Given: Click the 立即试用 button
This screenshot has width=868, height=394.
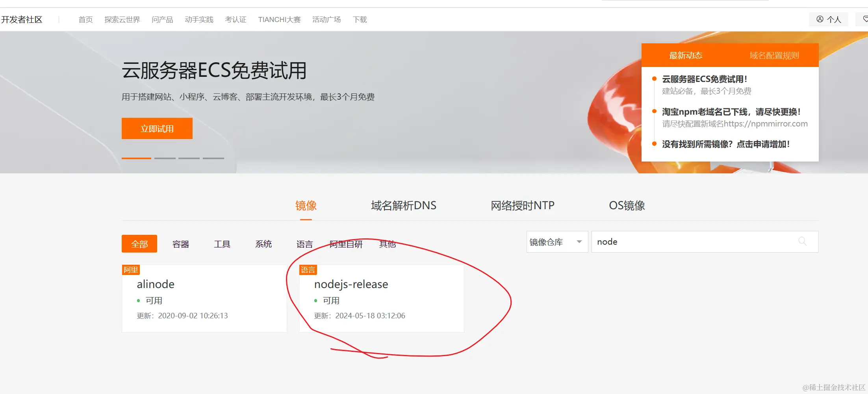Looking at the screenshot, I should click(x=157, y=128).
